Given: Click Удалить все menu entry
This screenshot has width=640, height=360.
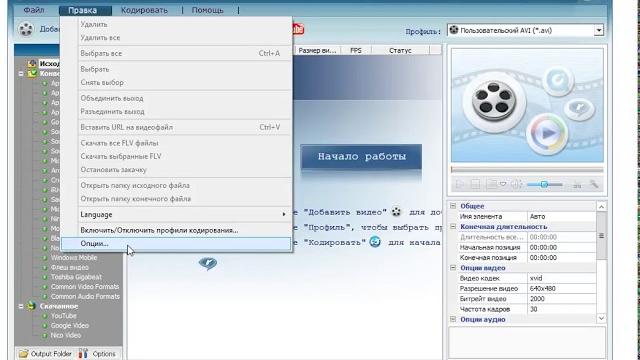Looking at the screenshot, I should point(176,38).
